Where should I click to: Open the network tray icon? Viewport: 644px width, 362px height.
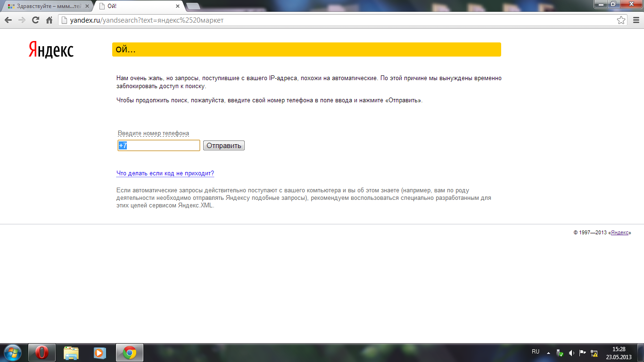click(594, 353)
